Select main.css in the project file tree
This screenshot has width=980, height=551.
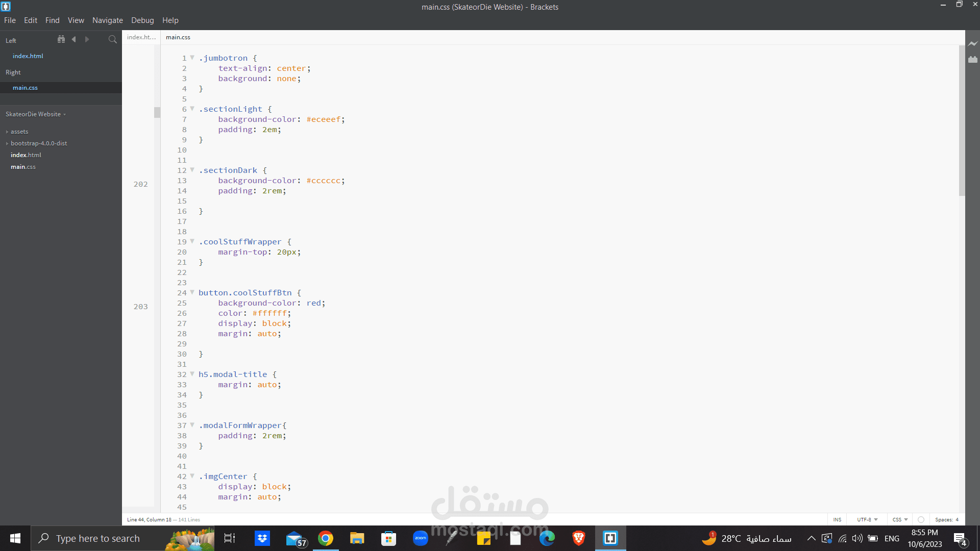point(23,167)
